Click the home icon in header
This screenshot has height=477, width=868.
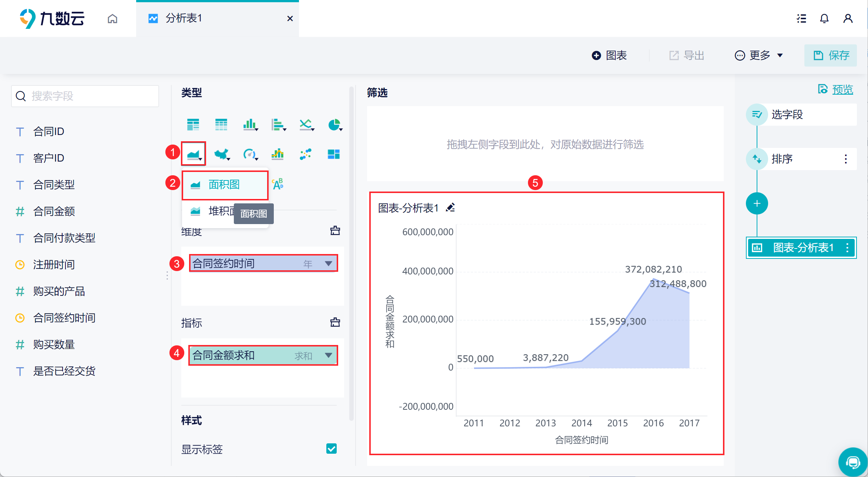[112, 18]
